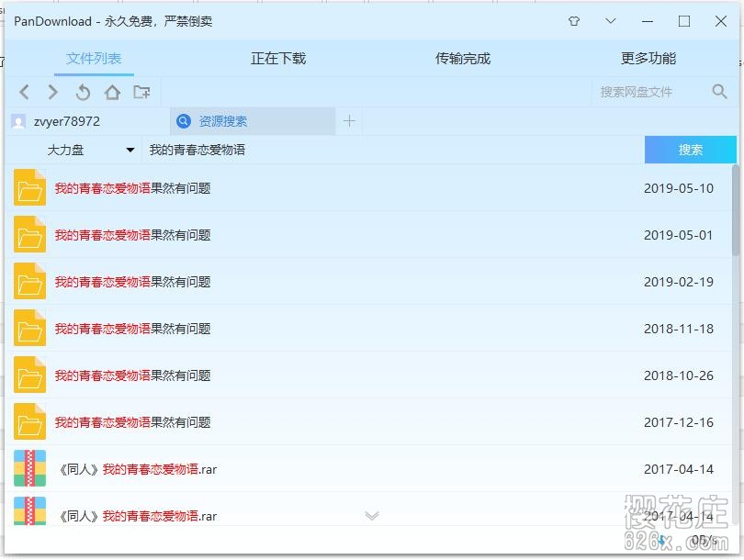Screen dimensions: 744x560
Task: Refresh the file list
Action: point(83,92)
